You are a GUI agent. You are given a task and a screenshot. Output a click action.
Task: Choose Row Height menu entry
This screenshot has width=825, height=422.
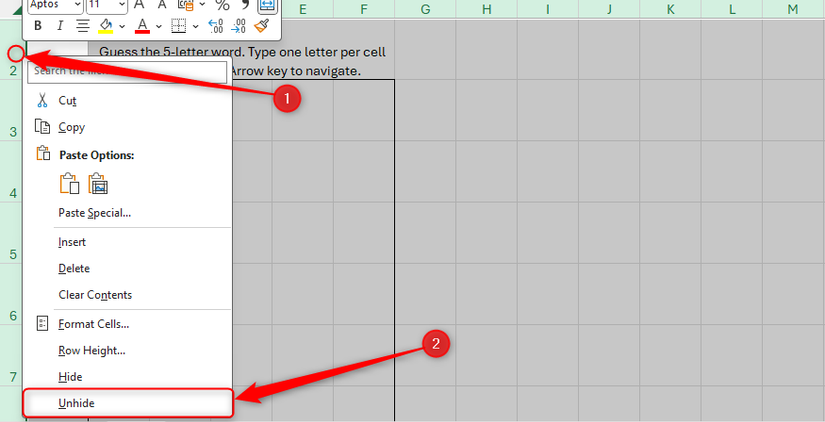127,350
